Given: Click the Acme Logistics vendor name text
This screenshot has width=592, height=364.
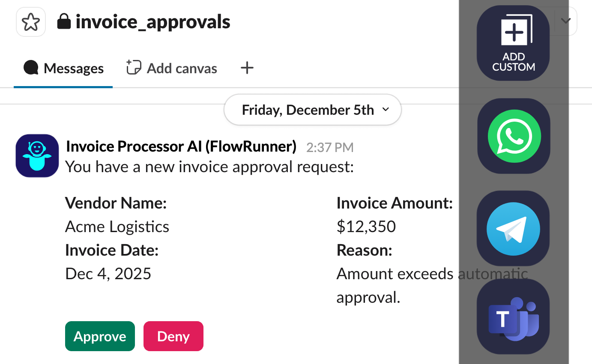Looking at the screenshot, I should 117,227.
